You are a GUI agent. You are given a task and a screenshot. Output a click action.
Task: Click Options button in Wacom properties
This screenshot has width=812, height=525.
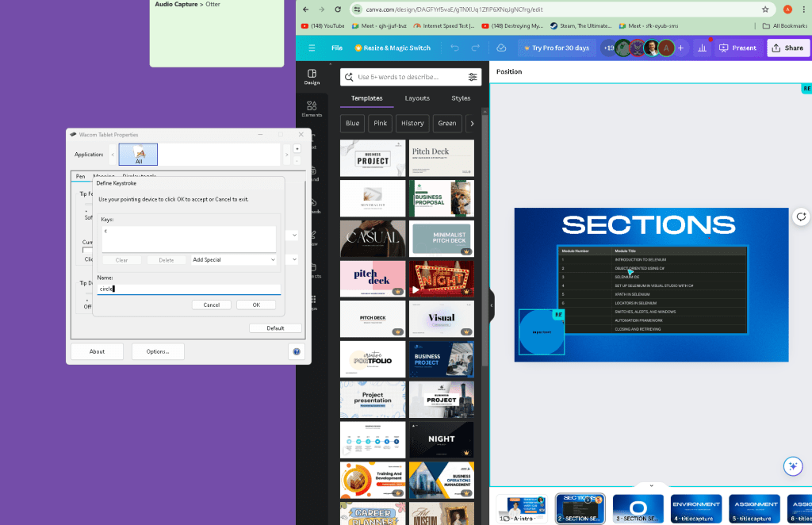158,351
